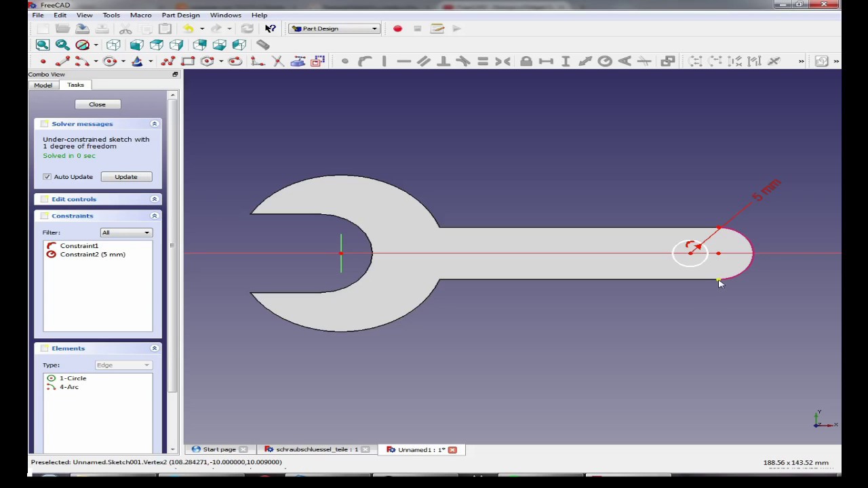Viewport: 868px width, 488px height.
Task: Click the 5 mm dimension label
Action: pyautogui.click(x=766, y=190)
